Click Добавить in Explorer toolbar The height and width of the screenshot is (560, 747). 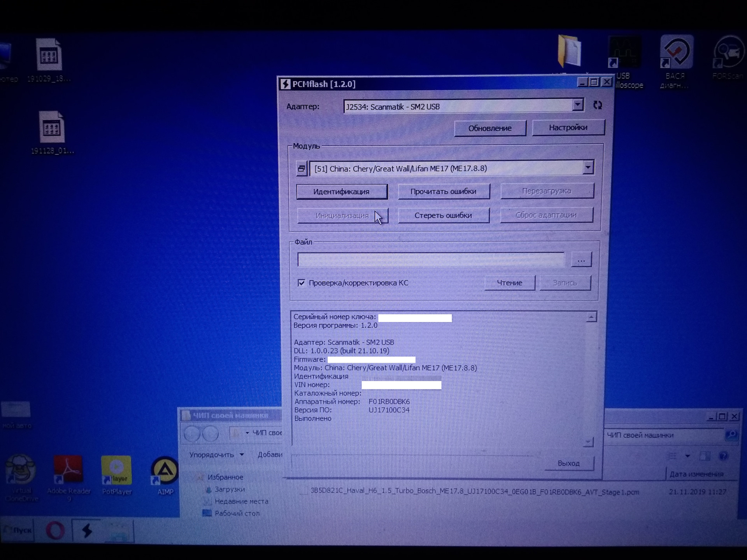pos(270,455)
